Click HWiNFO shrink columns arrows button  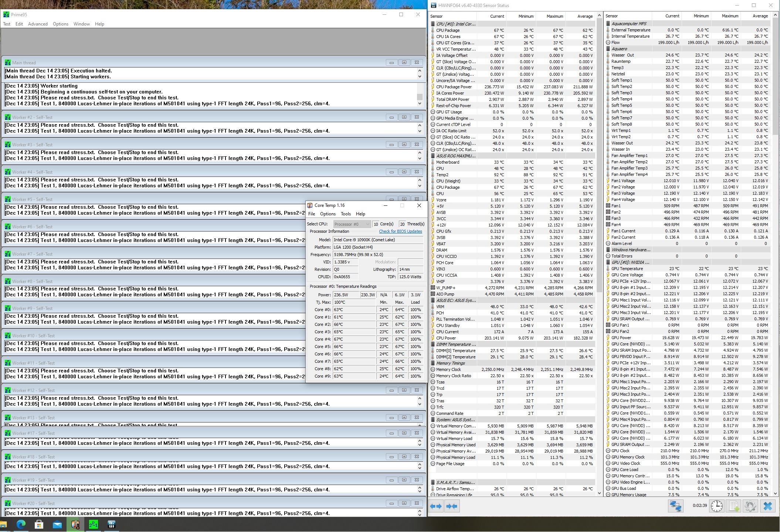452,506
